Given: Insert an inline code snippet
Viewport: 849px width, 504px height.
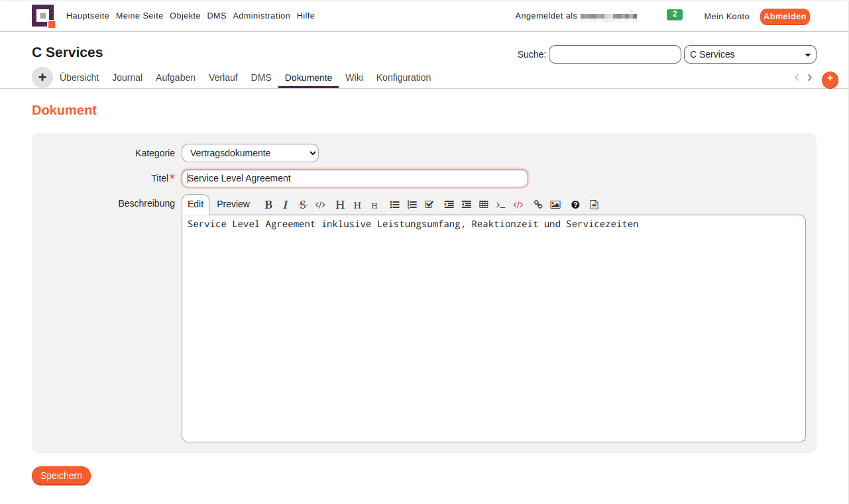Looking at the screenshot, I should (320, 205).
